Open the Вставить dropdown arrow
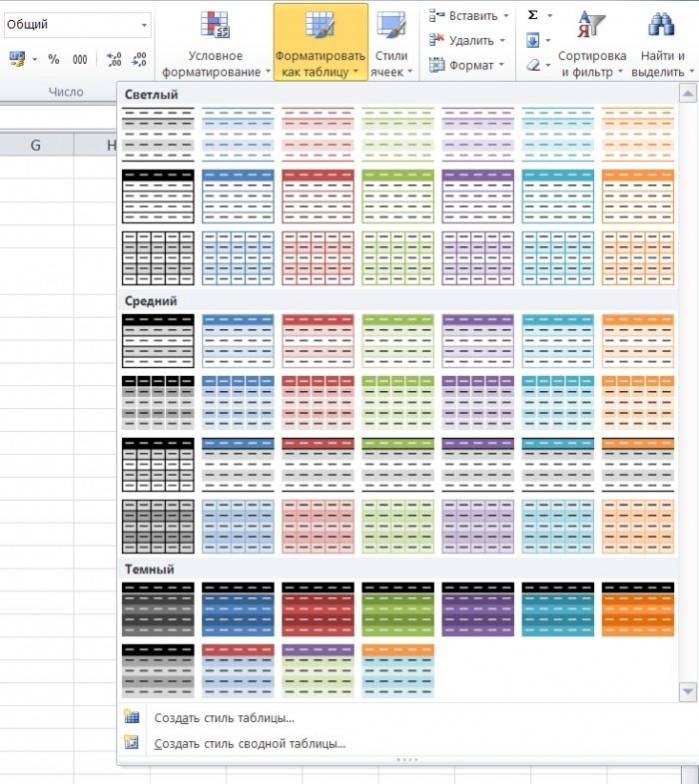Image resolution: width=699 pixels, height=784 pixels. coord(505,16)
